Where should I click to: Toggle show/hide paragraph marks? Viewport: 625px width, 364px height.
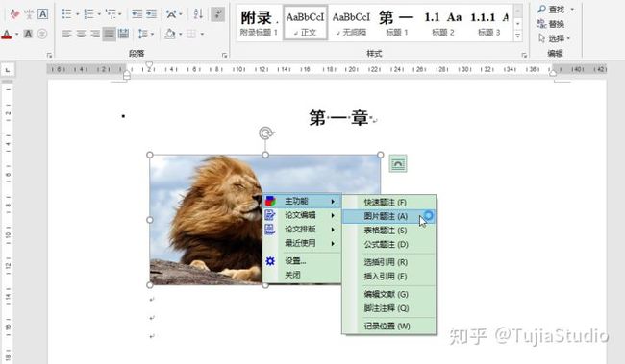click(x=218, y=14)
